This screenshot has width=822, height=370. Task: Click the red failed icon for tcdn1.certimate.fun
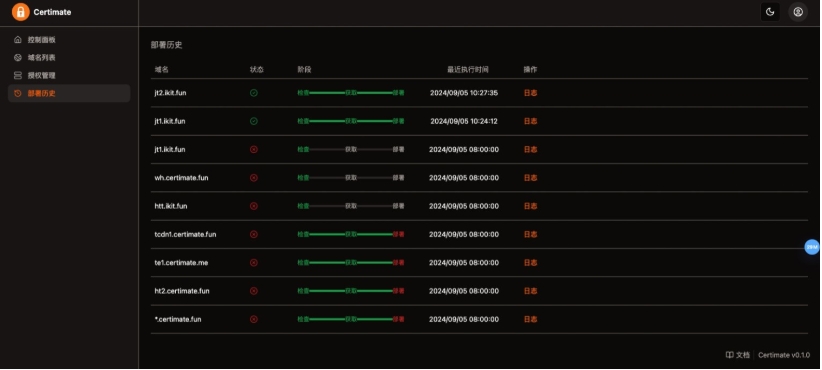254,234
